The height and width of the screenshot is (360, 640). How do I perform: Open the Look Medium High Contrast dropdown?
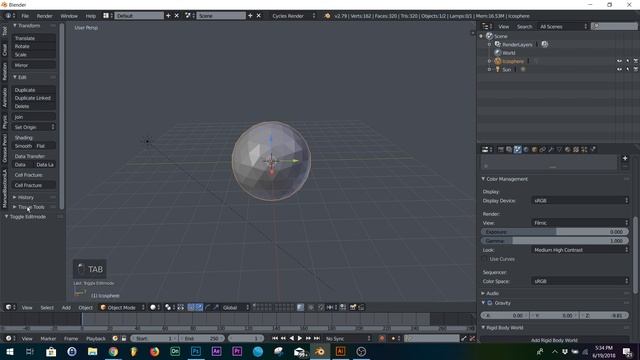tap(580, 250)
